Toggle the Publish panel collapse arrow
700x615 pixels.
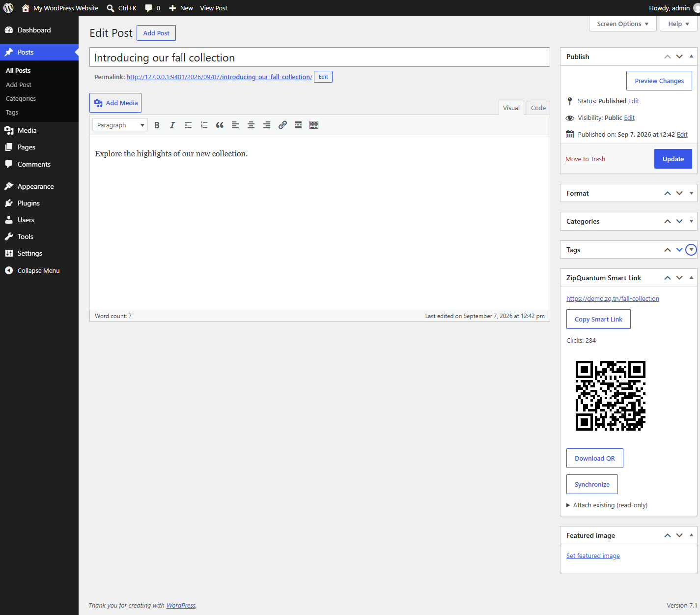[x=691, y=57]
